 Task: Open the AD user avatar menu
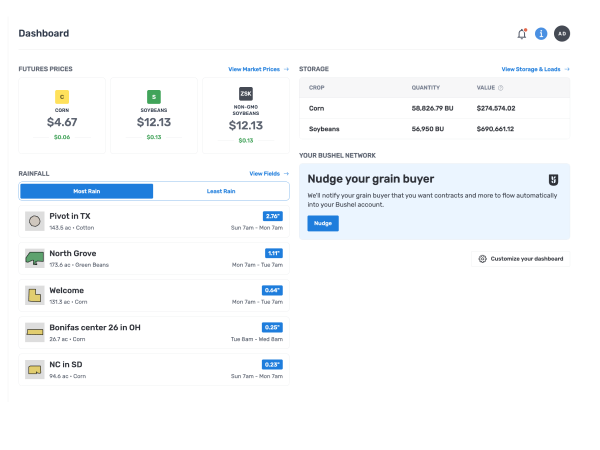point(562,34)
